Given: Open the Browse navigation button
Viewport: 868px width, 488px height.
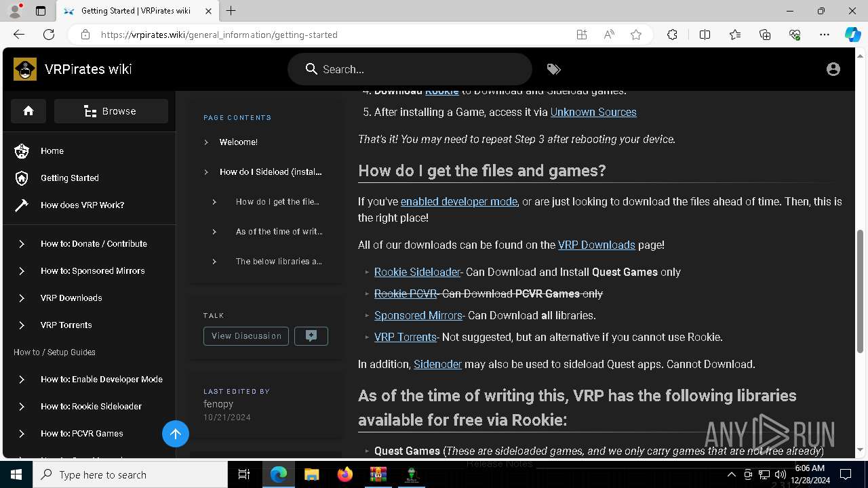Looking at the screenshot, I should tap(111, 111).
